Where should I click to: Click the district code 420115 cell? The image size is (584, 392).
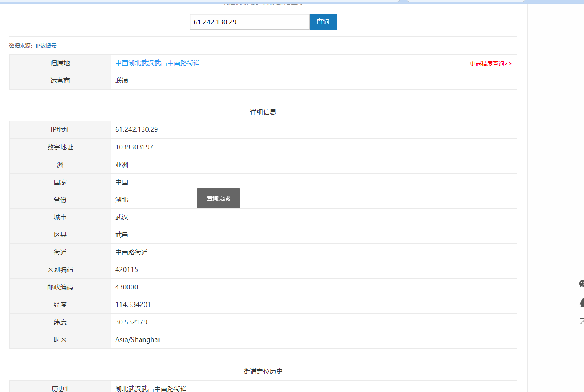click(126, 269)
